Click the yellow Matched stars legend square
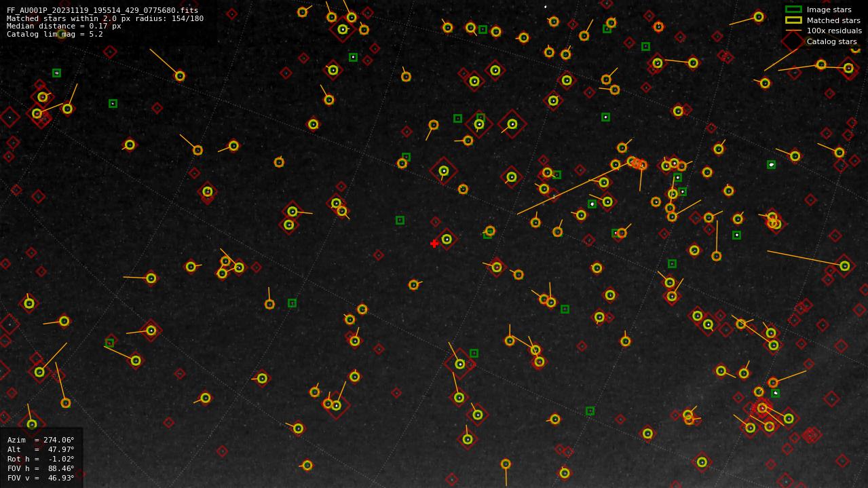The height and width of the screenshot is (488, 868). tap(793, 20)
